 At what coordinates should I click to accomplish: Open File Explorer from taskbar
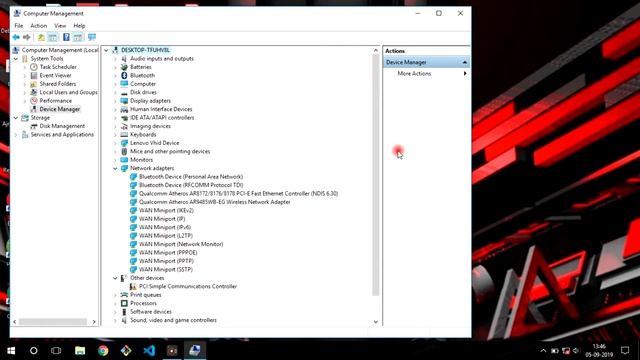pos(80,351)
